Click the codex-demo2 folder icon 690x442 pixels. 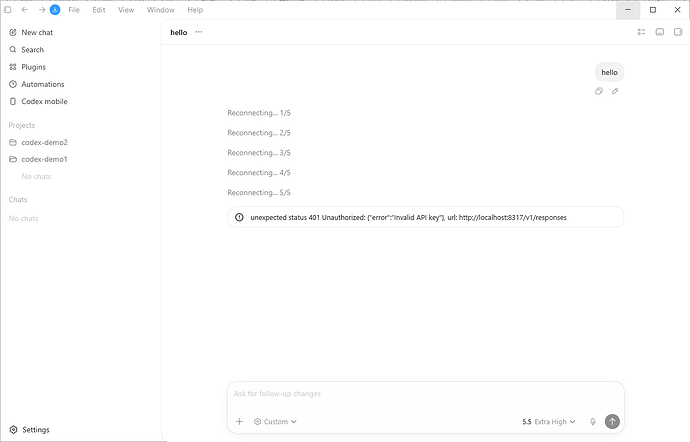click(13, 142)
